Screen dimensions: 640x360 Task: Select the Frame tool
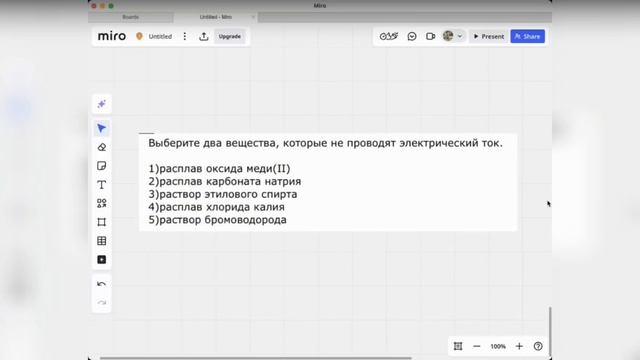(x=102, y=222)
